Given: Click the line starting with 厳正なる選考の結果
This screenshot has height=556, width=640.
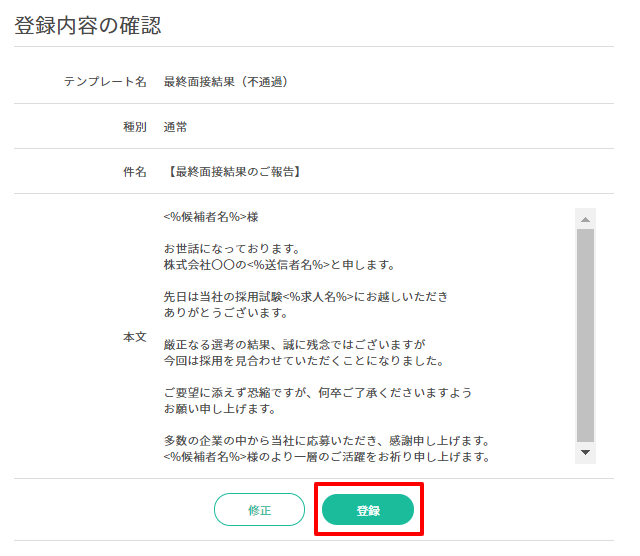Looking at the screenshot, I should (295, 344).
